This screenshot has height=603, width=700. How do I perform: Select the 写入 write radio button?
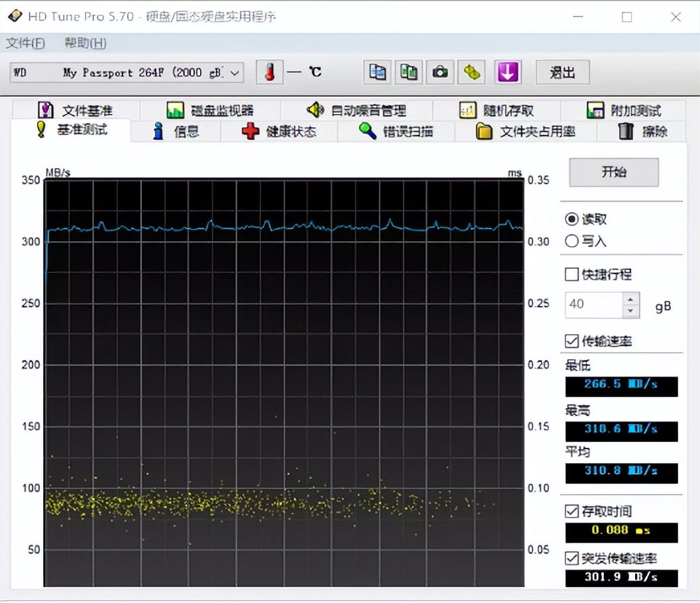coord(571,241)
